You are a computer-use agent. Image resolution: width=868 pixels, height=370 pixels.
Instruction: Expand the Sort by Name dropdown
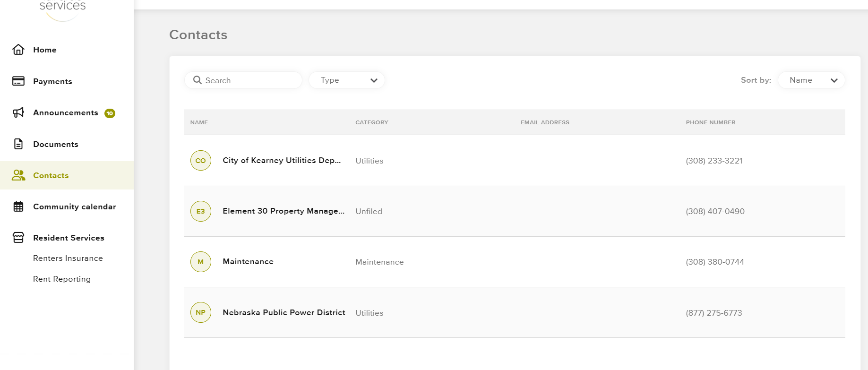811,80
